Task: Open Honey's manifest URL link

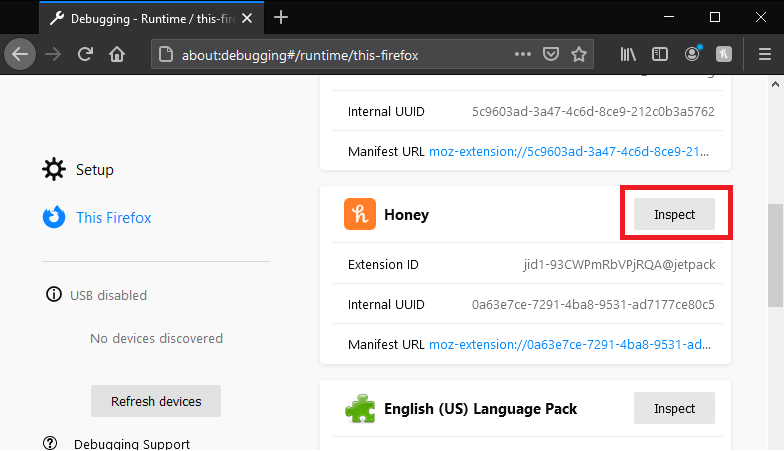Action: (570, 344)
